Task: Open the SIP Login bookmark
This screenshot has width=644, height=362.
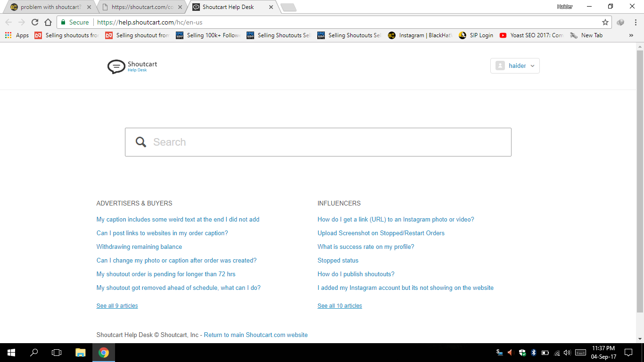Action: [476, 35]
